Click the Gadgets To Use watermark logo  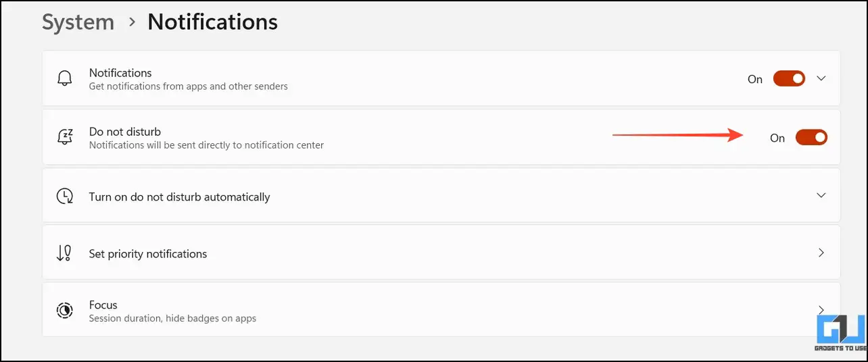point(841,334)
